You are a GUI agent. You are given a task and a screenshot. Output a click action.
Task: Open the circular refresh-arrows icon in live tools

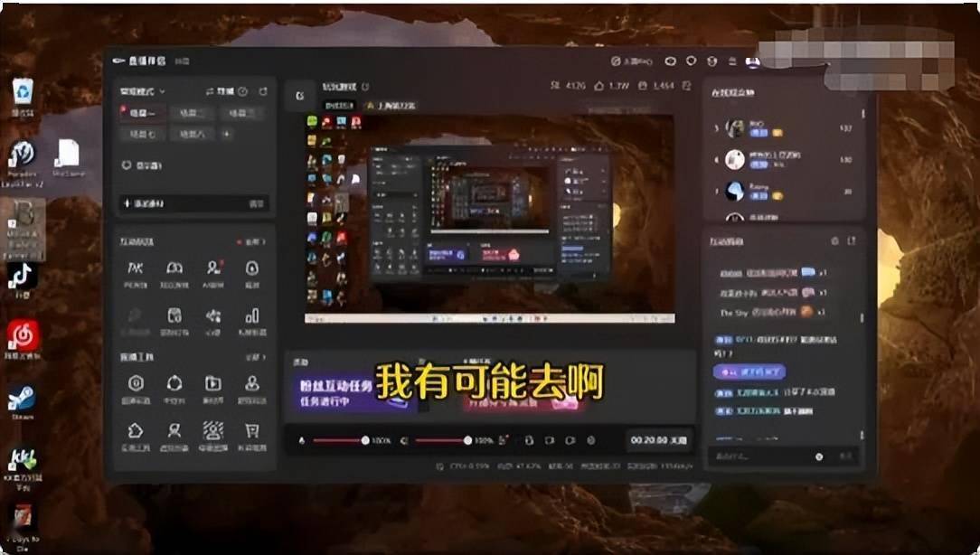(174, 389)
